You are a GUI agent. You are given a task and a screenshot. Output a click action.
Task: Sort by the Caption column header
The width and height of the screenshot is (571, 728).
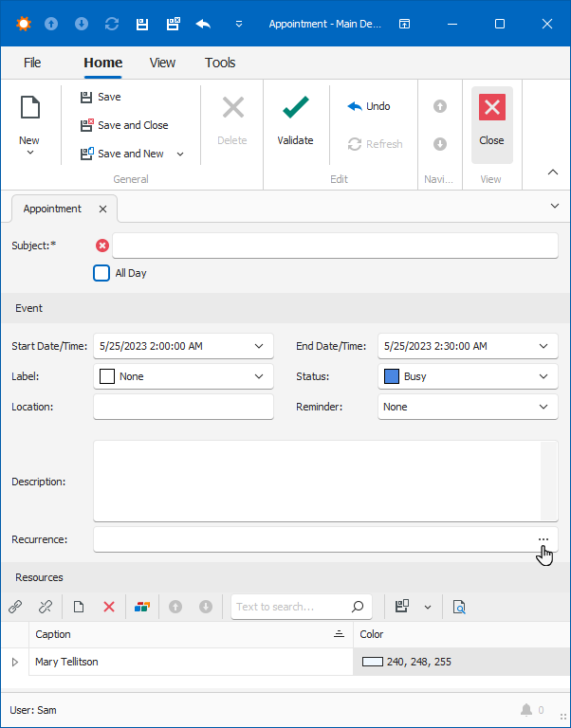tap(191, 635)
